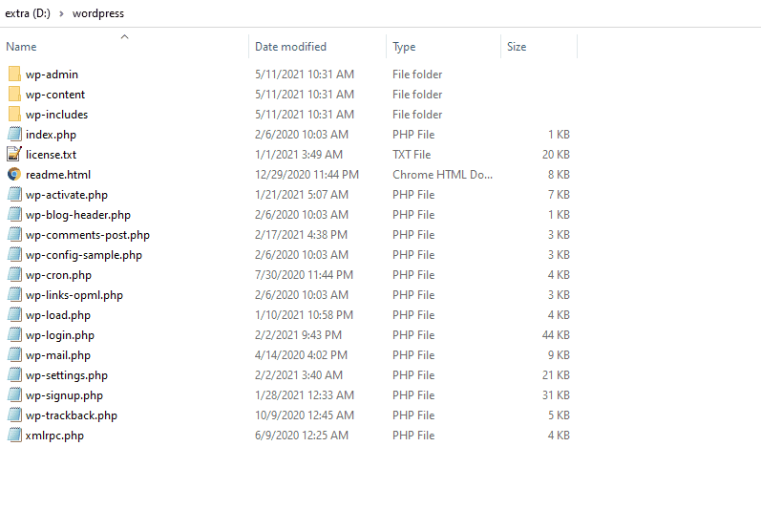The width and height of the screenshot is (761, 532).
Task: Click the wp-cron.php file icon
Action: coord(14,275)
